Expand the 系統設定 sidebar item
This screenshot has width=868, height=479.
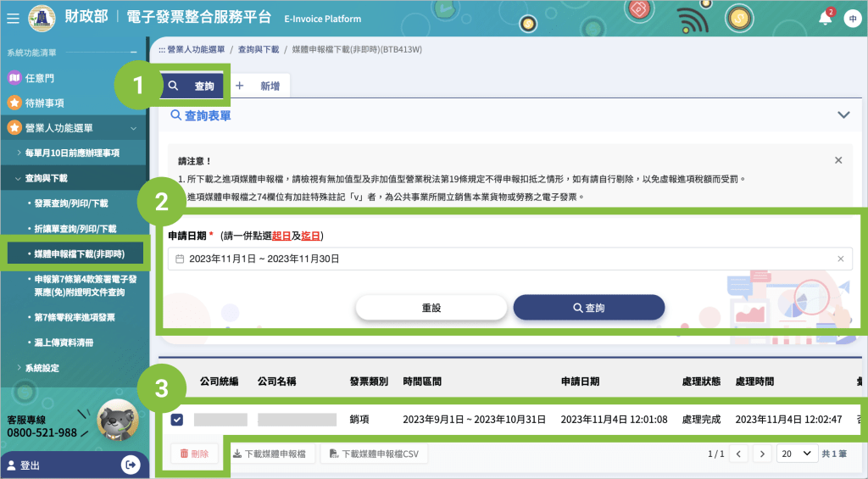coord(42,367)
